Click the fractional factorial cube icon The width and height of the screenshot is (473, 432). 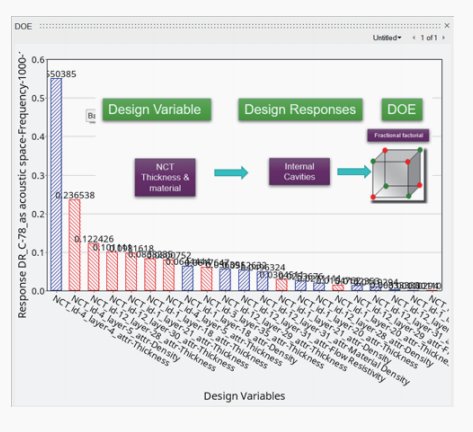[x=398, y=175]
